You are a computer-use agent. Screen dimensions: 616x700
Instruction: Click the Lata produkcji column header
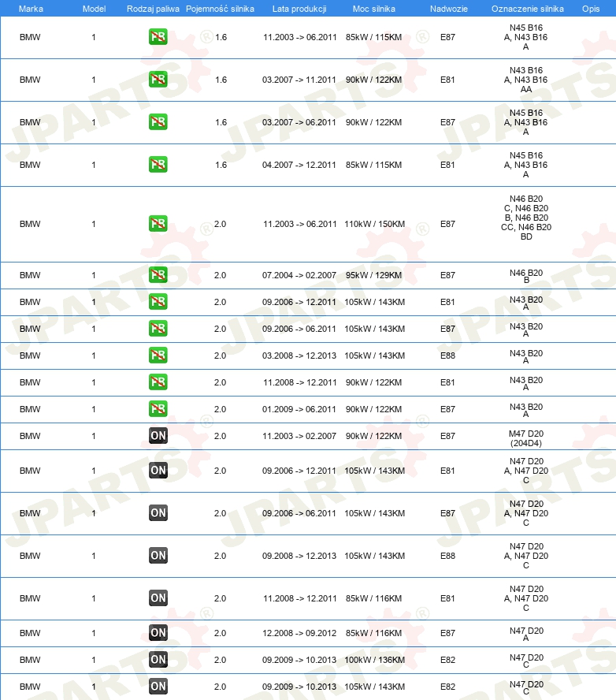pos(299,9)
